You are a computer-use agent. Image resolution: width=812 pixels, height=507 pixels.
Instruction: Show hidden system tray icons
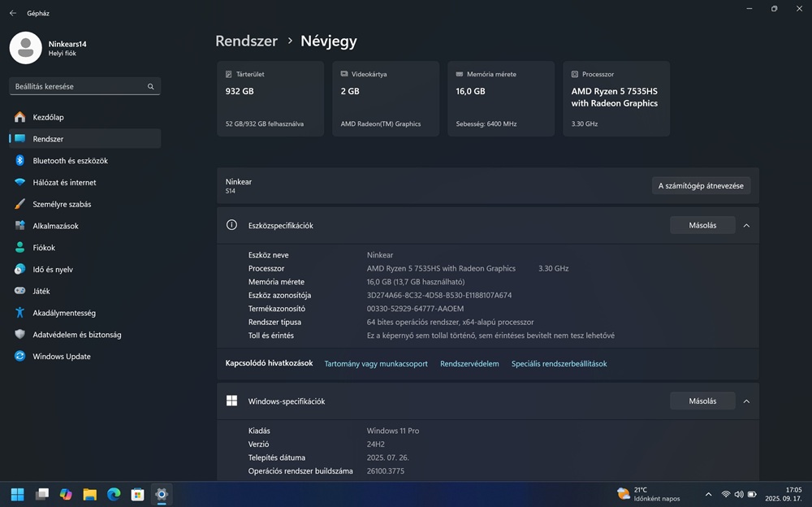pyautogui.click(x=708, y=494)
